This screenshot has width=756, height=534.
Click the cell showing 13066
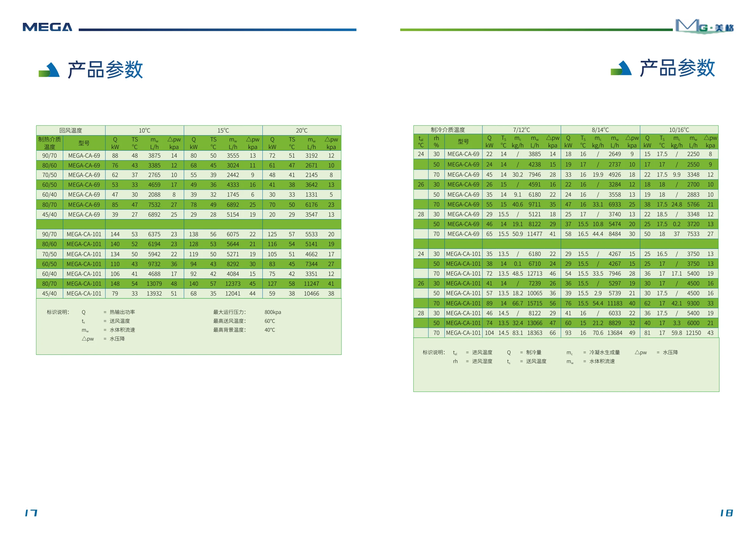[535, 323]
